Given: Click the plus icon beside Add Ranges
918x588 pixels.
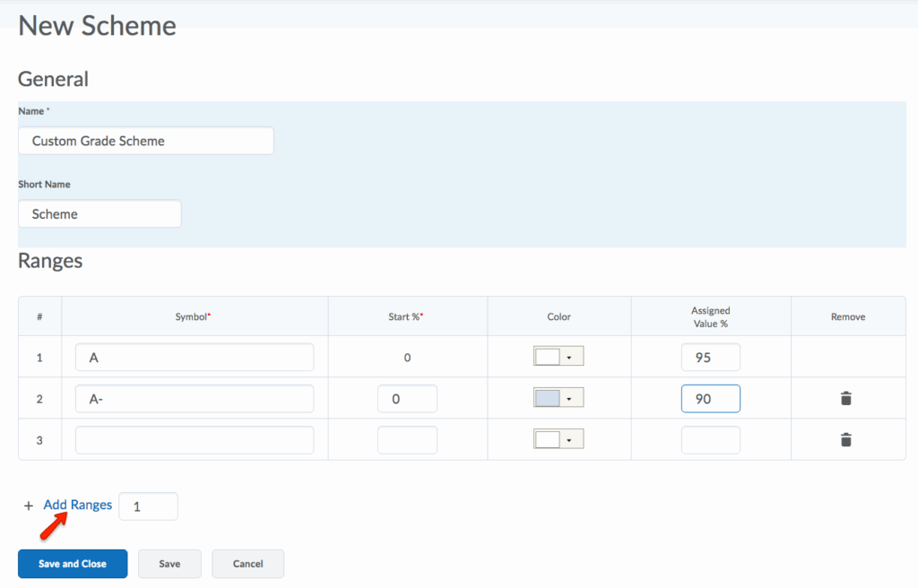Looking at the screenshot, I should point(28,506).
